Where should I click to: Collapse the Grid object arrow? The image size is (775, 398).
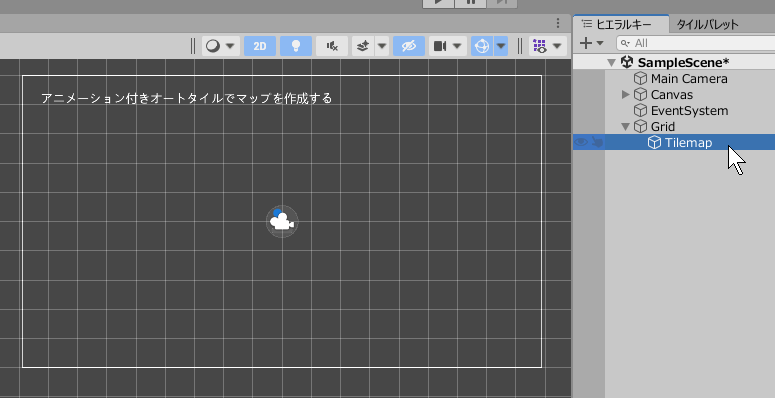click(626, 127)
